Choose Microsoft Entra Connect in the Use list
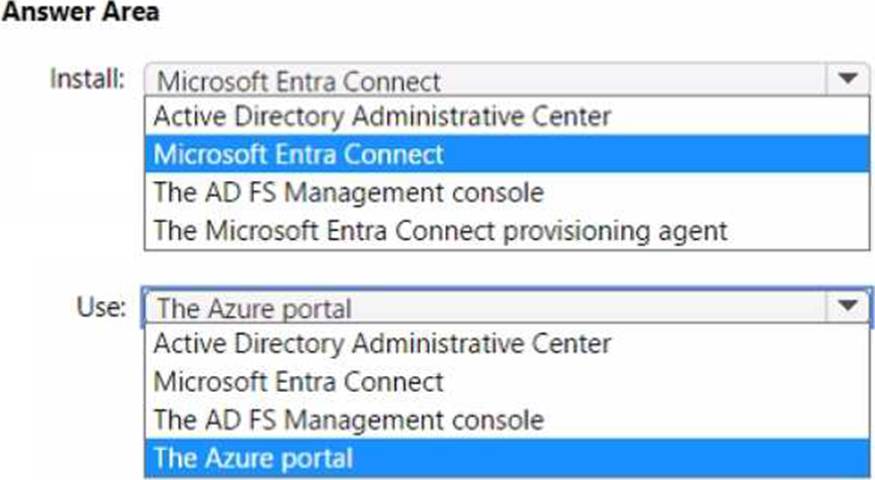Screen dimensions: 875x480 click(507, 382)
